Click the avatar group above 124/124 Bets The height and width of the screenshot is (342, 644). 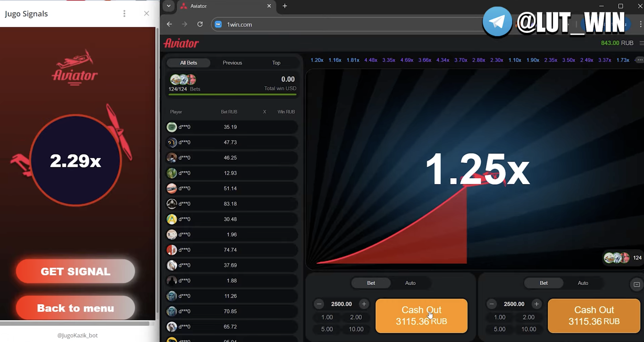[183, 79]
